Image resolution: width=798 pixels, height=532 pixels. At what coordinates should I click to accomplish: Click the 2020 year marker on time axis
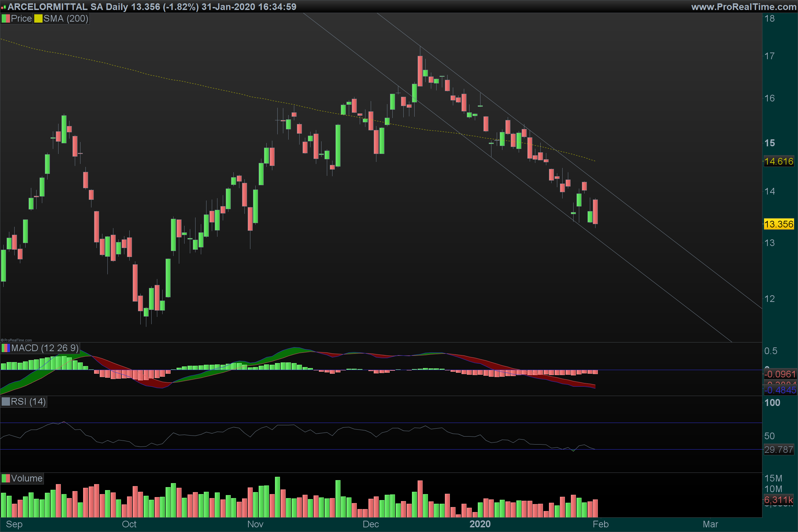(480, 524)
